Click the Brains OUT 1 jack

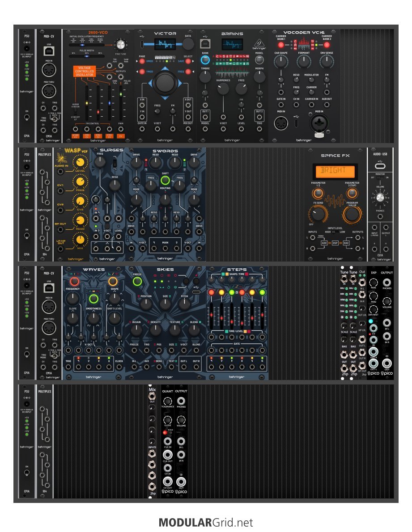(x=205, y=118)
